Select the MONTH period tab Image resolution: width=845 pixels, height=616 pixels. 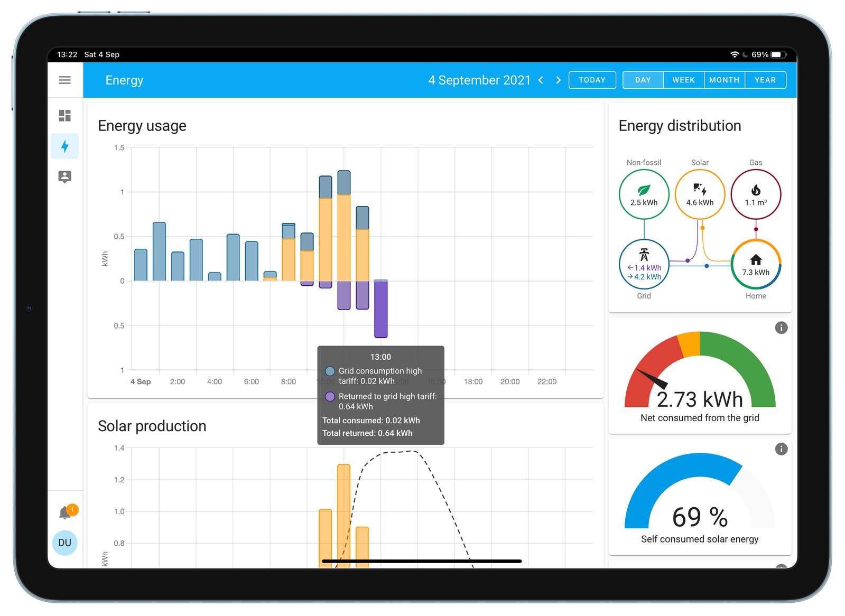(x=724, y=80)
